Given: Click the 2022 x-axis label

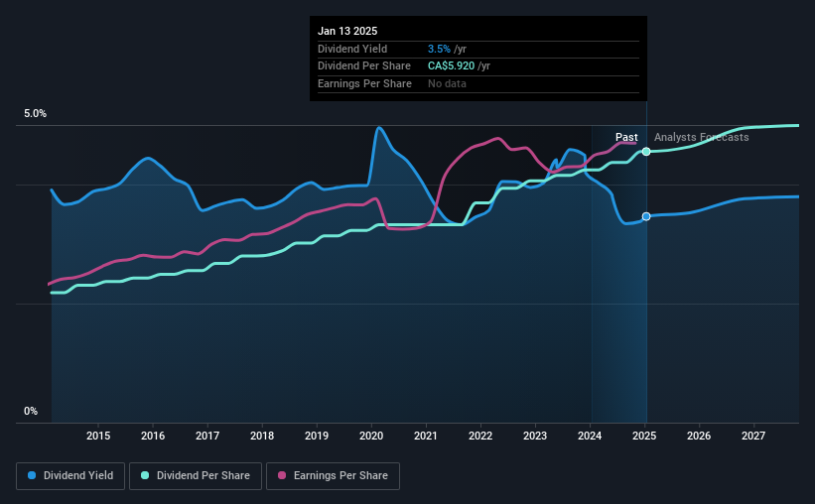Looking at the screenshot, I should click(480, 436).
